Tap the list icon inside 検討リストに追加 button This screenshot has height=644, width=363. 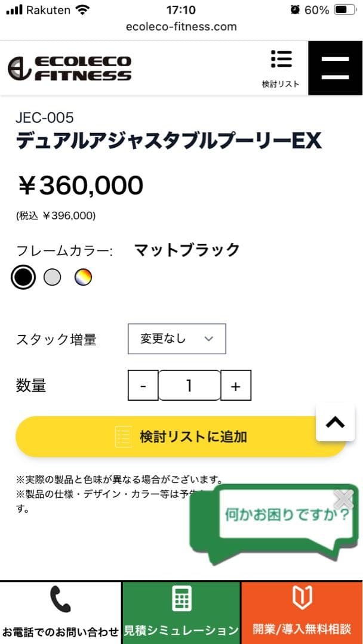pyautogui.click(x=124, y=436)
